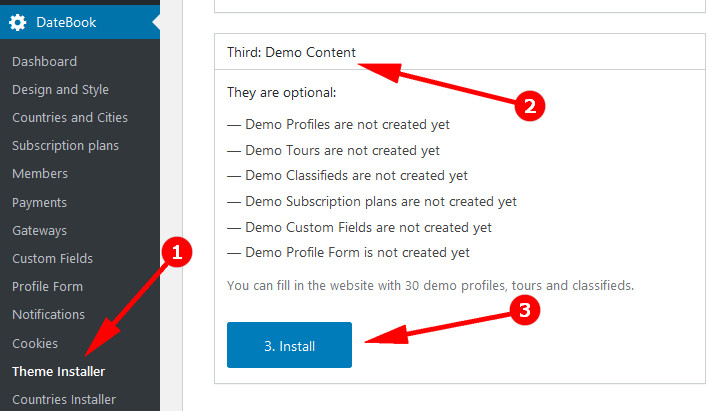Go to the Dashboard menu item
This screenshot has width=719, height=411.
click(x=44, y=61)
